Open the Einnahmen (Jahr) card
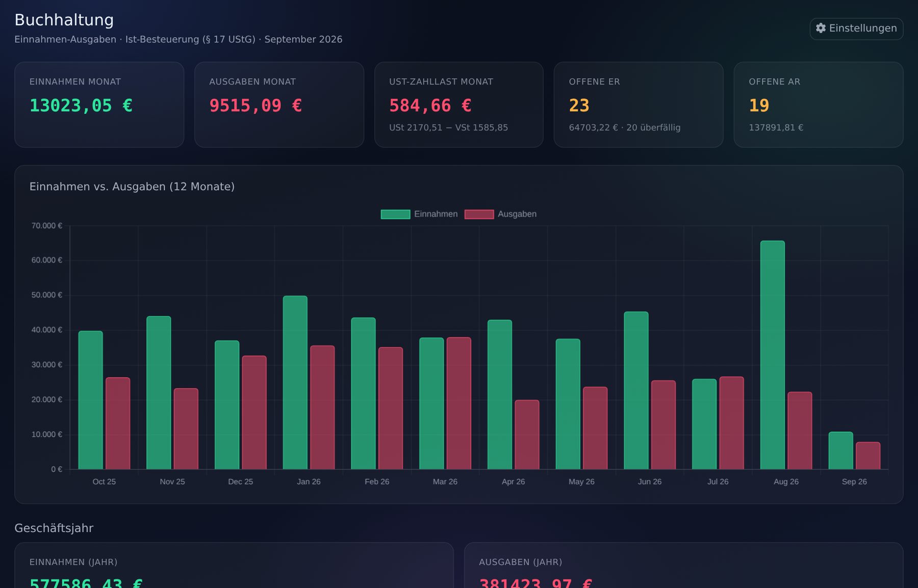 coord(234,565)
